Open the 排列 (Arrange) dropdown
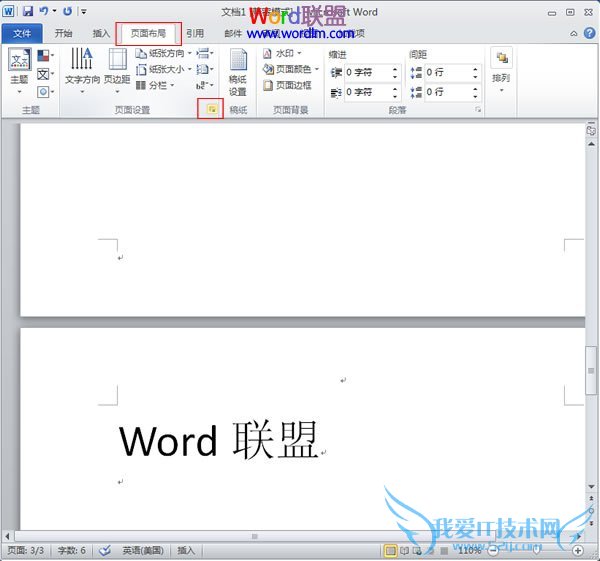This screenshot has width=600, height=561. point(501,71)
